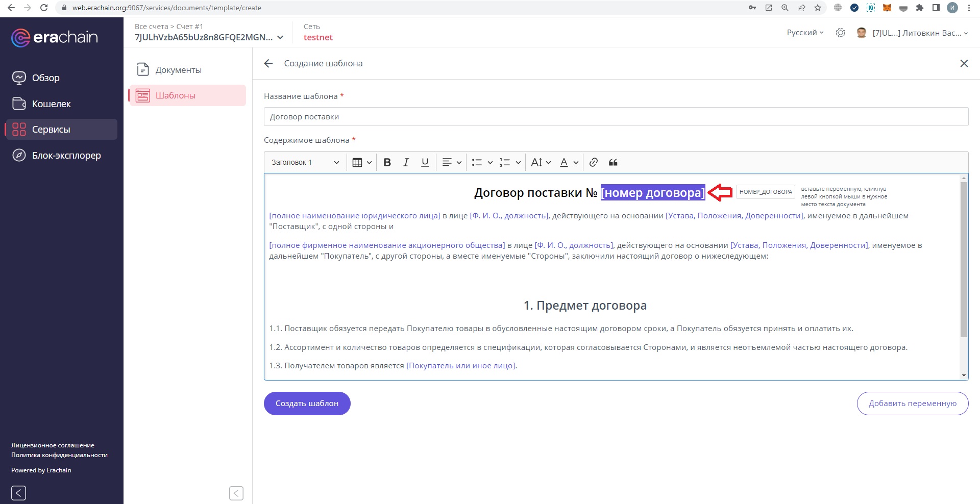This screenshot has height=504, width=980.
Task: Toggle bold formatting in the editor
Action: (x=387, y=162)
